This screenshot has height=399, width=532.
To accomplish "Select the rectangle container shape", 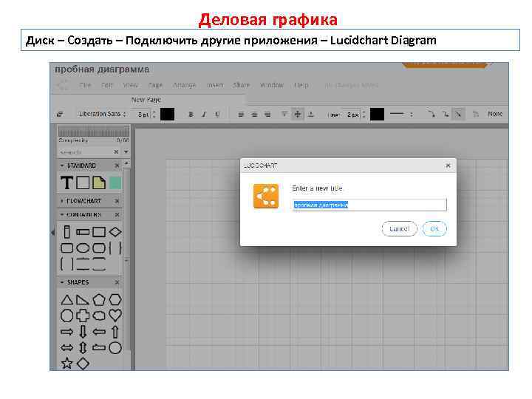I will pyautogui.click(x=99, y=232).
